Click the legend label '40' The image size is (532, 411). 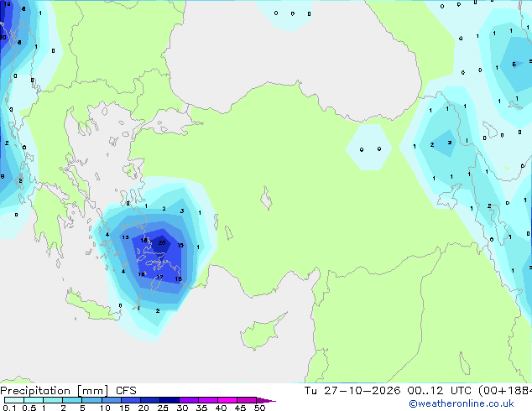pyautogui.click(x=221, y=408)
